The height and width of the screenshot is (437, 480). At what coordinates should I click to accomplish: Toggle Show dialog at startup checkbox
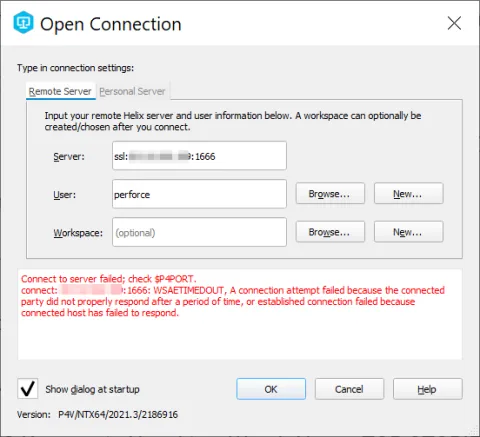click(27, 389)
